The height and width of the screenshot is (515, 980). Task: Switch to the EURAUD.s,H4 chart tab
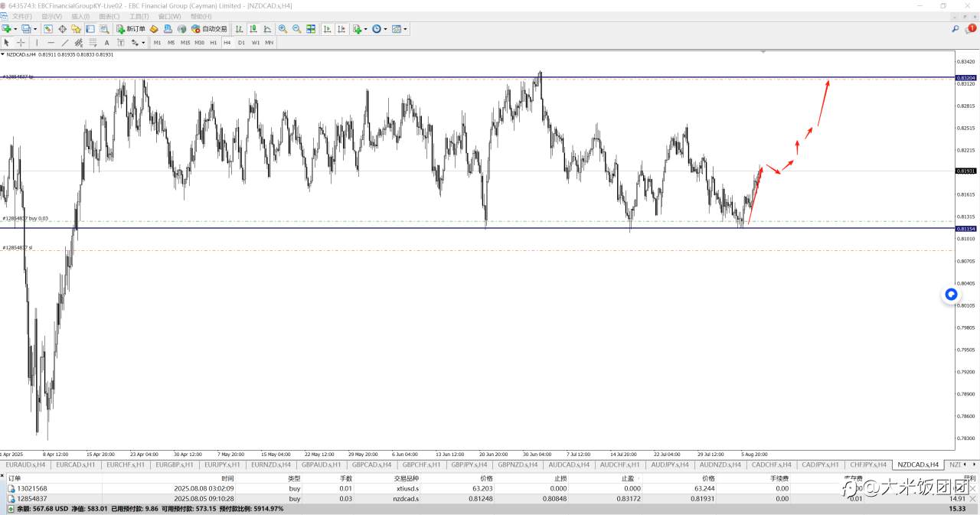(x=25, y=464)
